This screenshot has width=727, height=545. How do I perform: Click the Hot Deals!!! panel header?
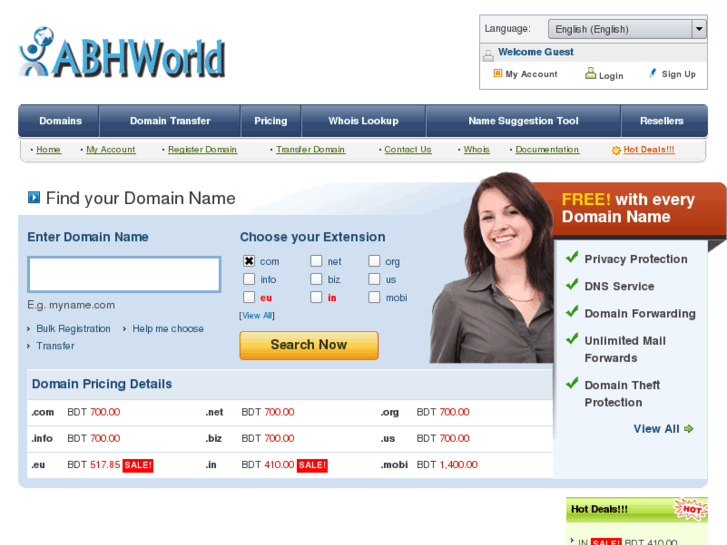click(637, 509)
